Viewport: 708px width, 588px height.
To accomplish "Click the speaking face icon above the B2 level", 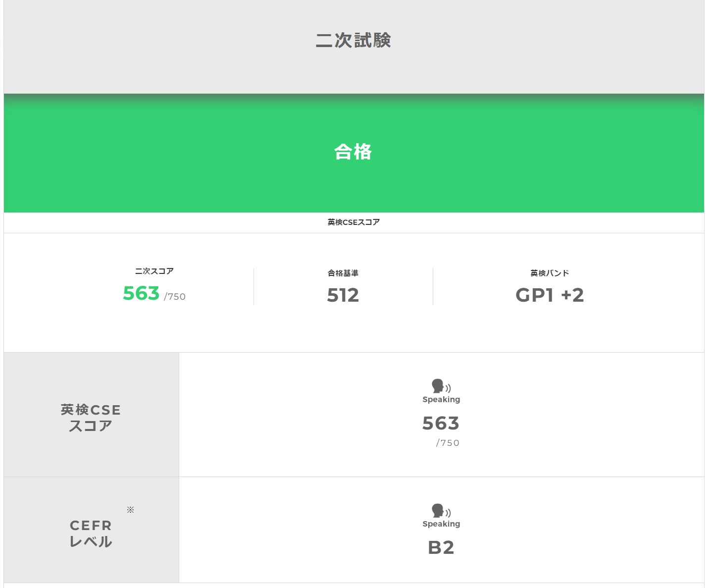I will pyautogui.click(x=437, y=511).
